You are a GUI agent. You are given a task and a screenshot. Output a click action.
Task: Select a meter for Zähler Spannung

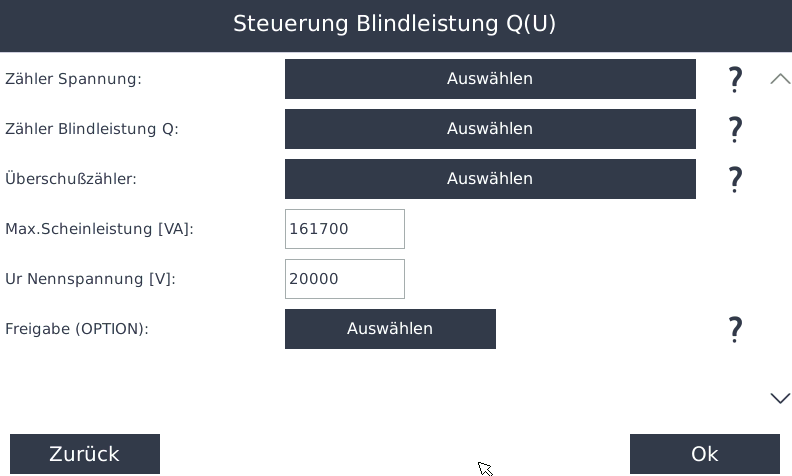click(x=490, y=79)
